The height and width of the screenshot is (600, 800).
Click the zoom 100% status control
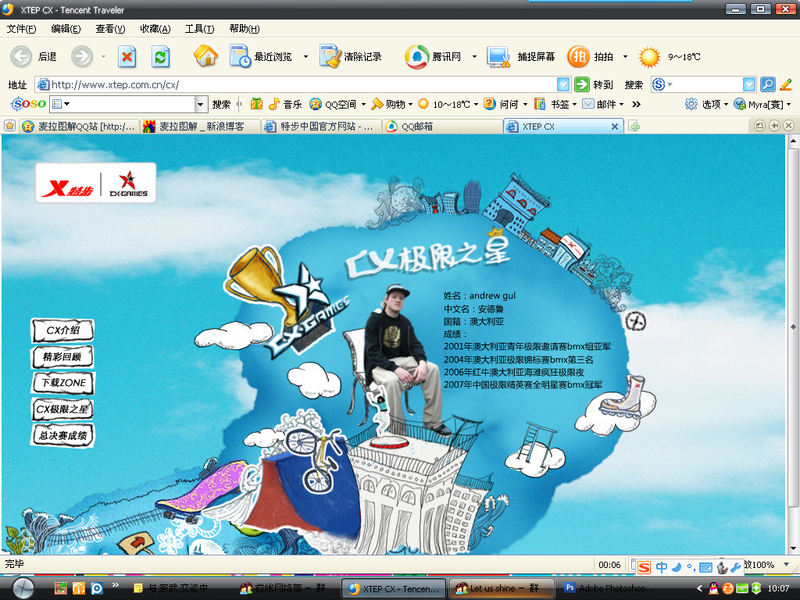[765, 565]
